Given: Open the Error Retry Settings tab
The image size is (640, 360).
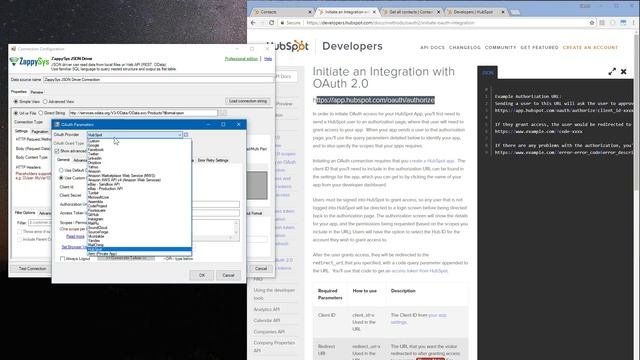Looking at the screenshot, I should tap(213, 160).
